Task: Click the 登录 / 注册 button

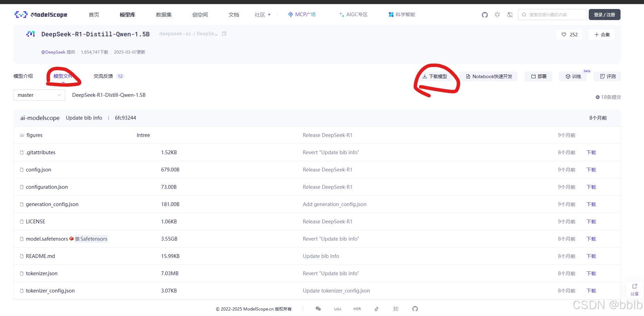Action: click(604, 15)
